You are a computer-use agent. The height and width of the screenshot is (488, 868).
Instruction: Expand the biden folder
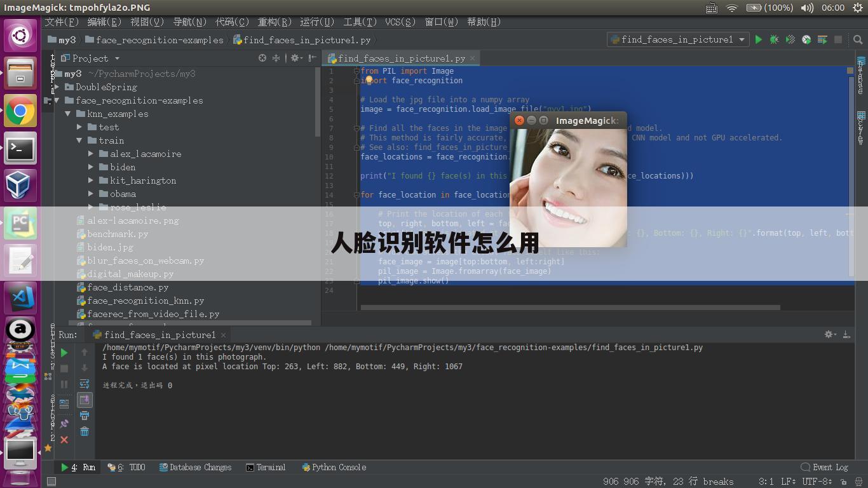91,167
